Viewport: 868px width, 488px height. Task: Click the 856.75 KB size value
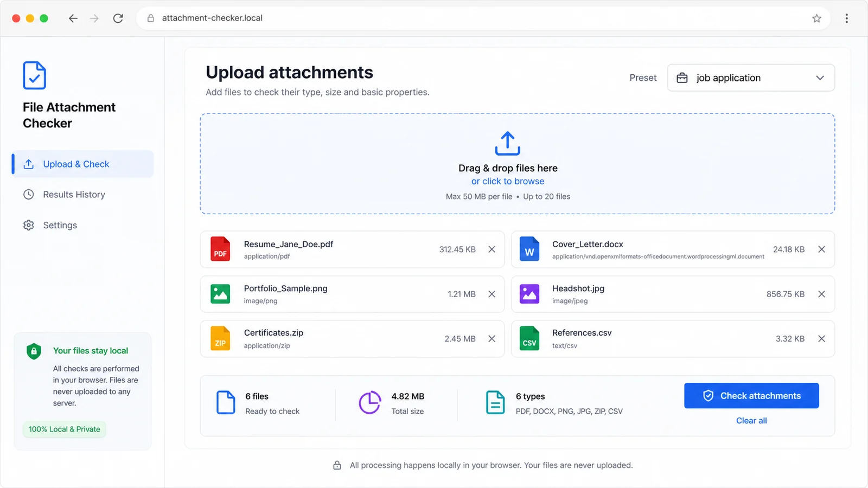click(785, 294)
